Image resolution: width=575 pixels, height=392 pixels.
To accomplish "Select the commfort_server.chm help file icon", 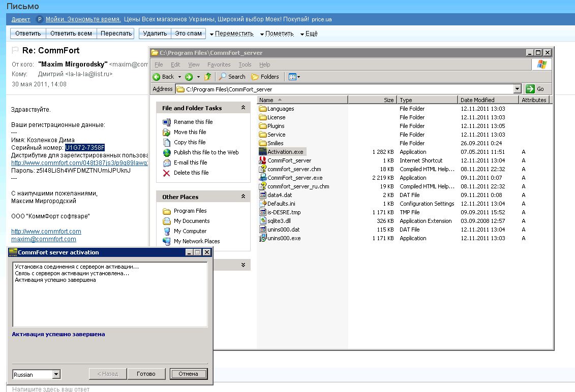I will pos(262,169).
